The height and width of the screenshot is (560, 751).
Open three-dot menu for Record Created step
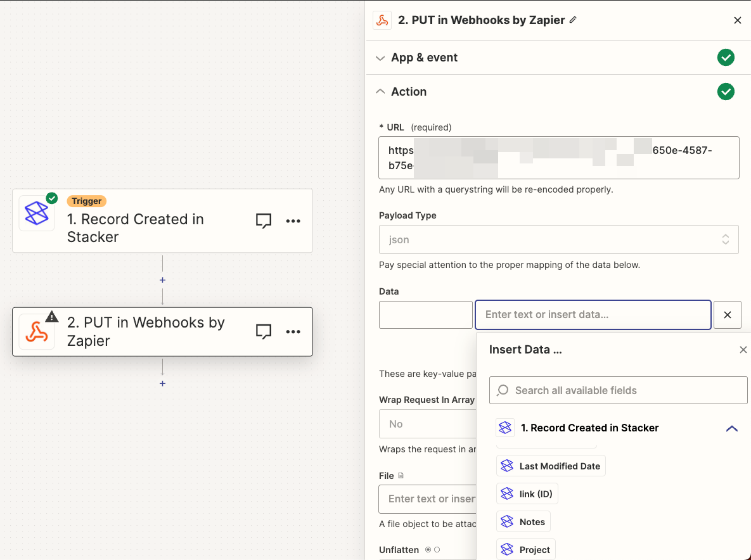point(293,220)
